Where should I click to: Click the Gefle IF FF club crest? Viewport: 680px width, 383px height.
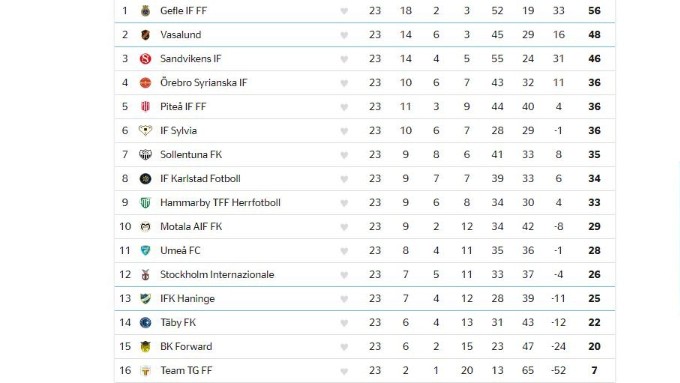145,11
